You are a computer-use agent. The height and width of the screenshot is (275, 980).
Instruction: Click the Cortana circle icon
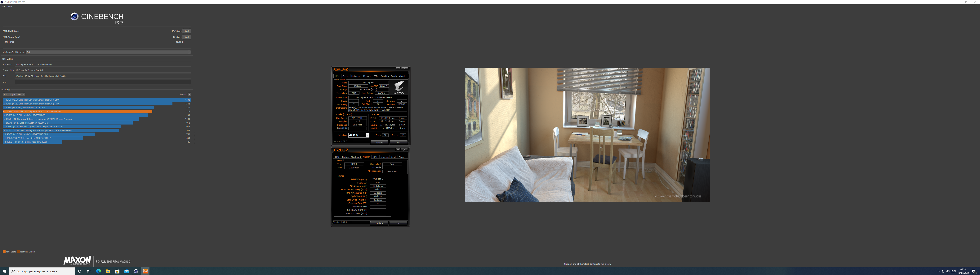click(x=79, y=271)
